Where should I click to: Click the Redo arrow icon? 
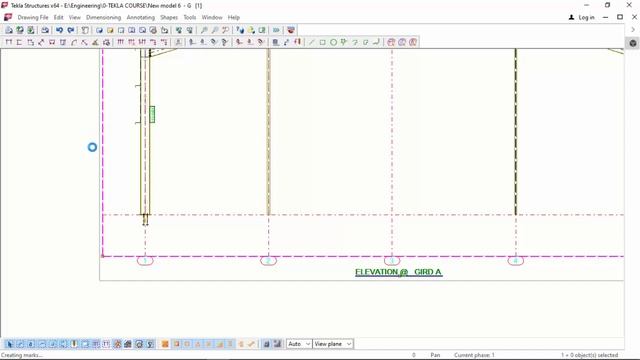pos(71,30)
